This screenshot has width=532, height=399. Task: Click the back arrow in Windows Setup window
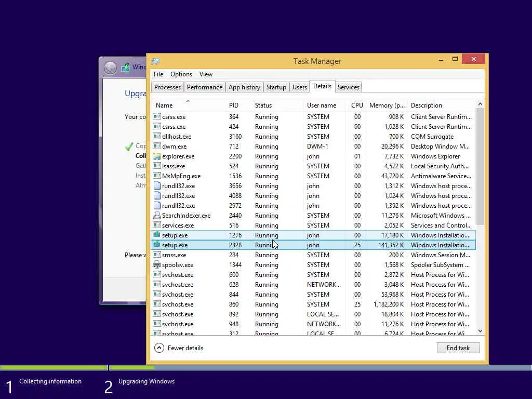[110, 68]
